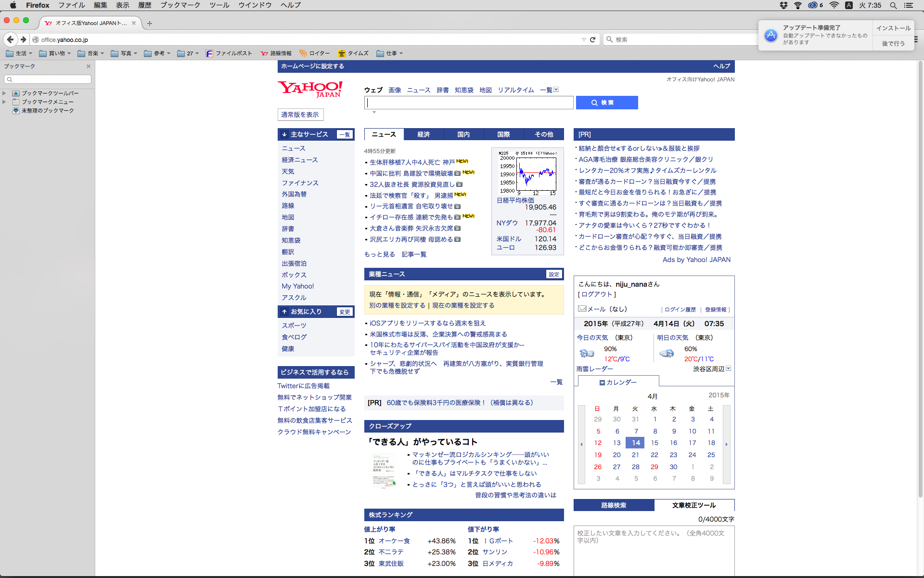
Task: Collapse the カレンダー section toggle
Action: point(602,382)
